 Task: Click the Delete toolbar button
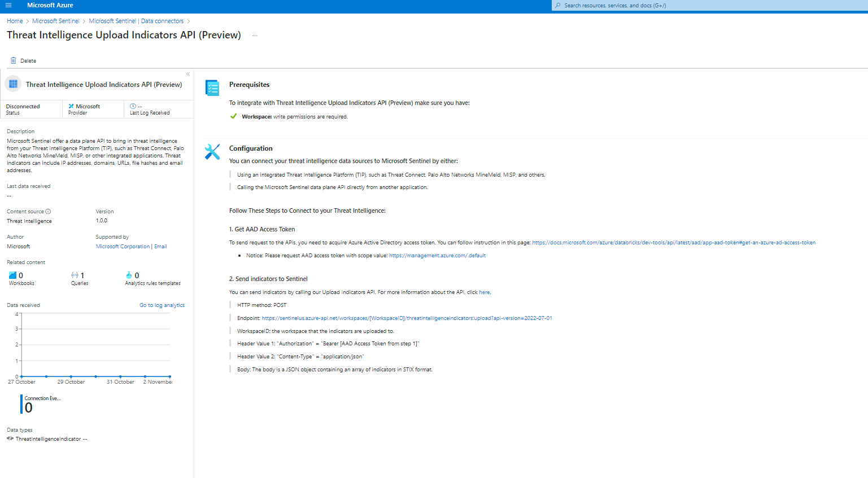[23, 60]
